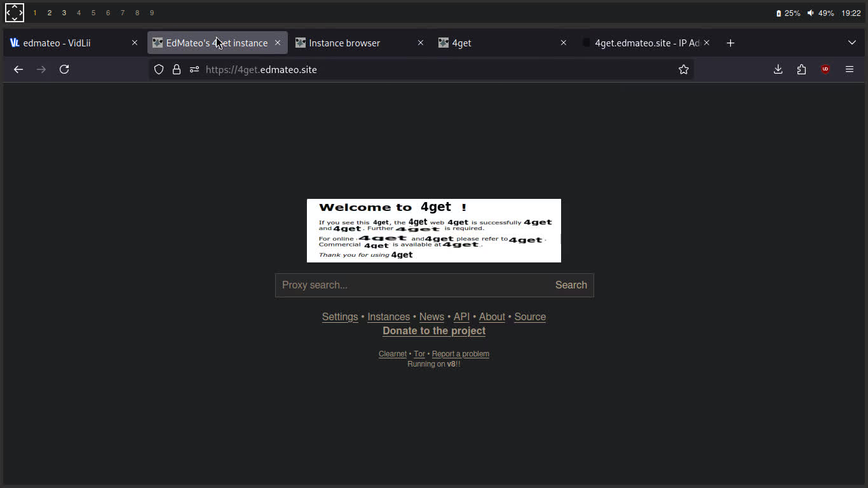Open site permissions icon in address bar
Image resolution: width=868 pixels, height=488 pixels.
point(194,69)
